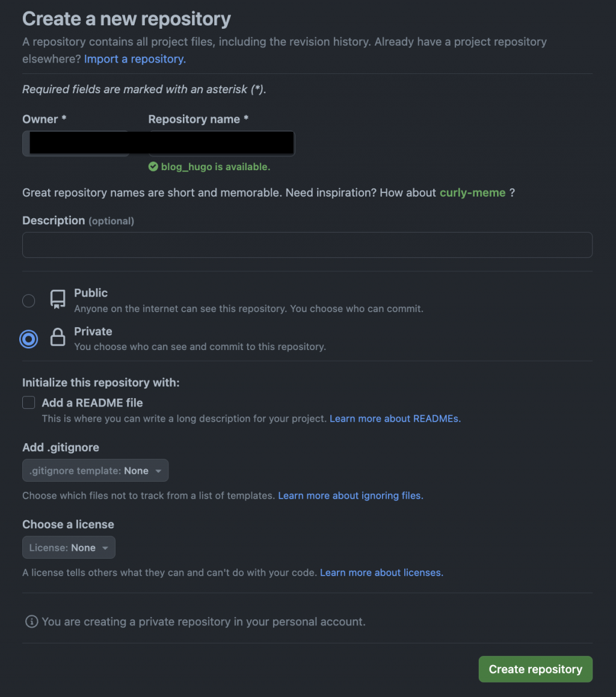Viewport: 616px width, 697px height.
Task: Expand the License dropdown
Action: (x=69, y=548)
